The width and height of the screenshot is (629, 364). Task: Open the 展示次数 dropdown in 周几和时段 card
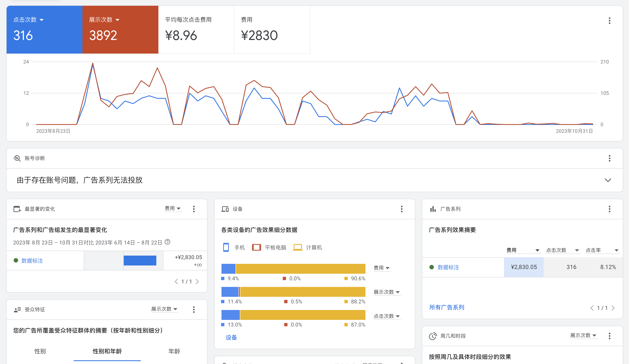584,336
